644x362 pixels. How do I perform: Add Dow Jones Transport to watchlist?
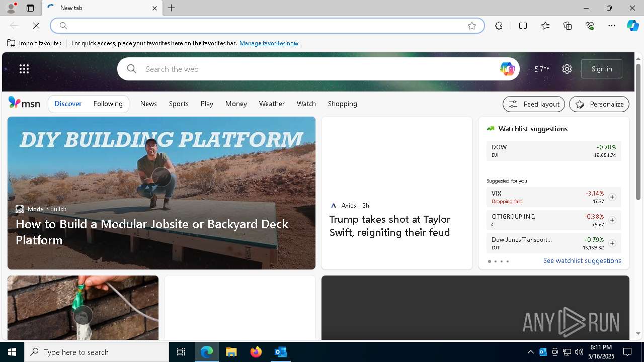[x=612, y=243]
